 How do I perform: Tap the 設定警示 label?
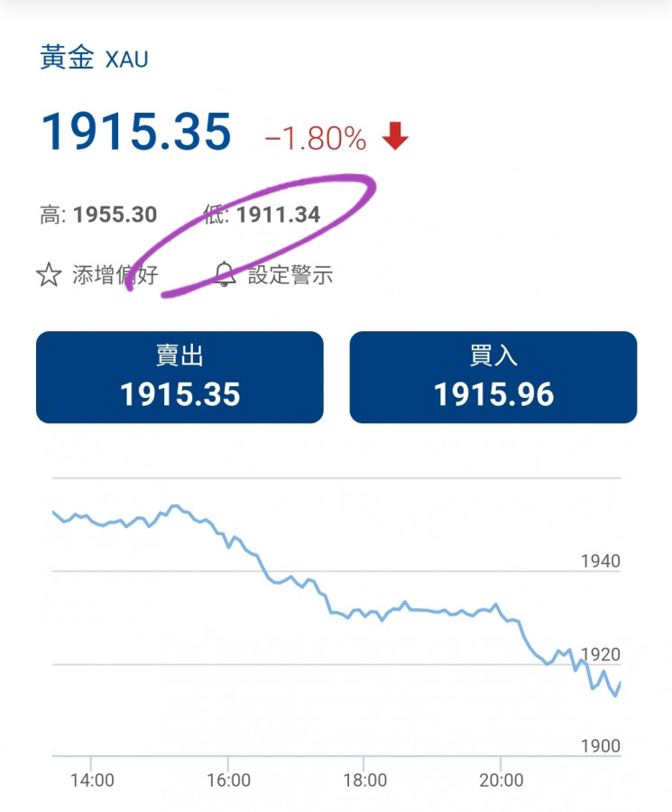(290, 275)
